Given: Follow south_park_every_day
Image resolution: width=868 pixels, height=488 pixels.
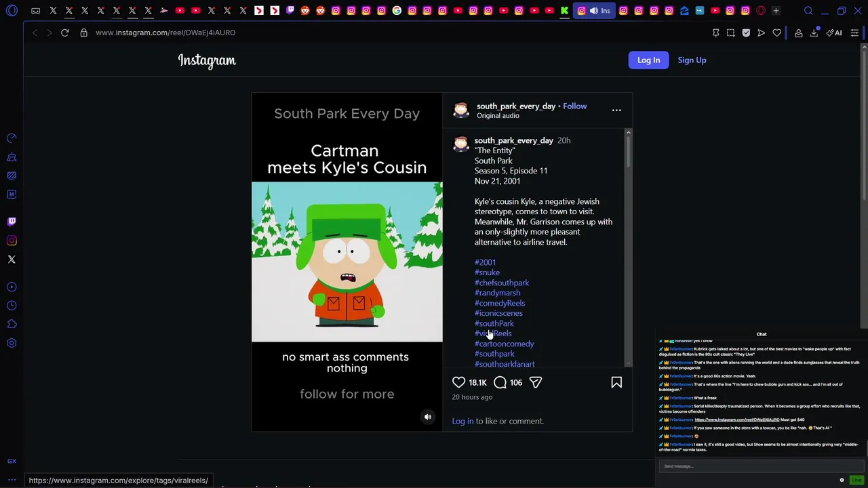Looking at the screenshot, I should pos(574,106).
